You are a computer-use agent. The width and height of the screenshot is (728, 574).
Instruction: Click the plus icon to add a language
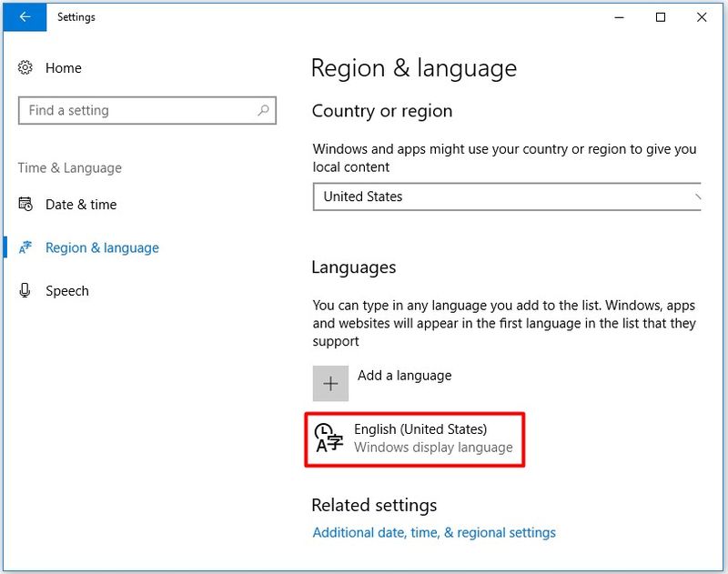coord(330,383)
